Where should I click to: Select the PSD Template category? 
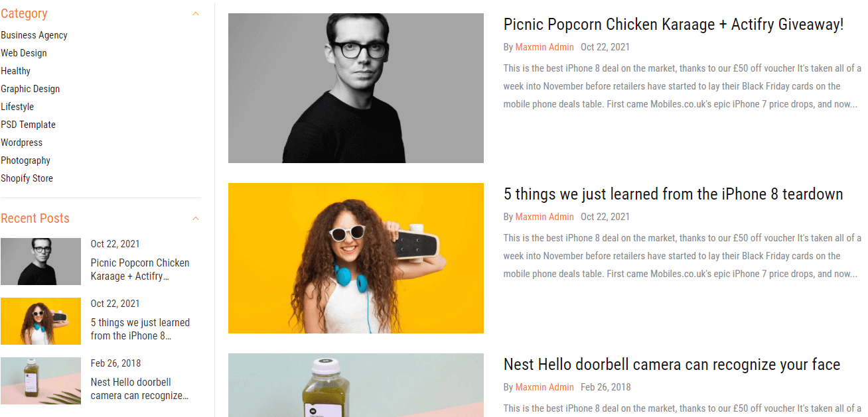pos(29,125)
